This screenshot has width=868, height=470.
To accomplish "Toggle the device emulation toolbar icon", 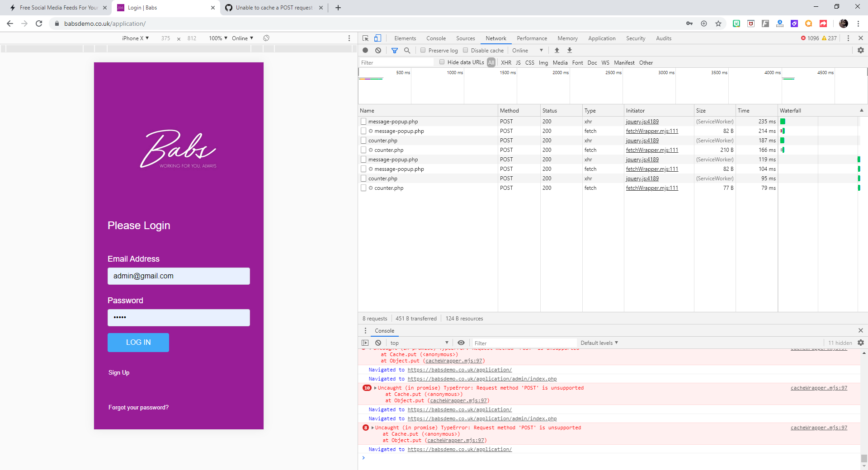I will (377, 38).
